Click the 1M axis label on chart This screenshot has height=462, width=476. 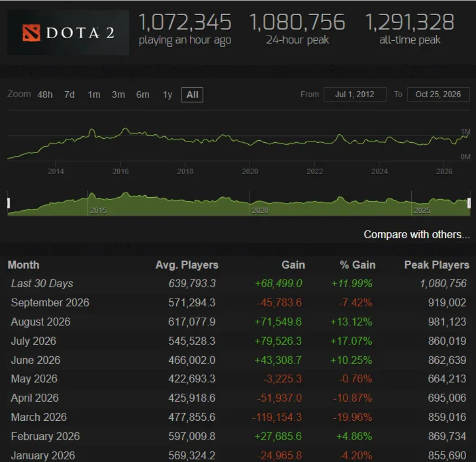(466, 131)
